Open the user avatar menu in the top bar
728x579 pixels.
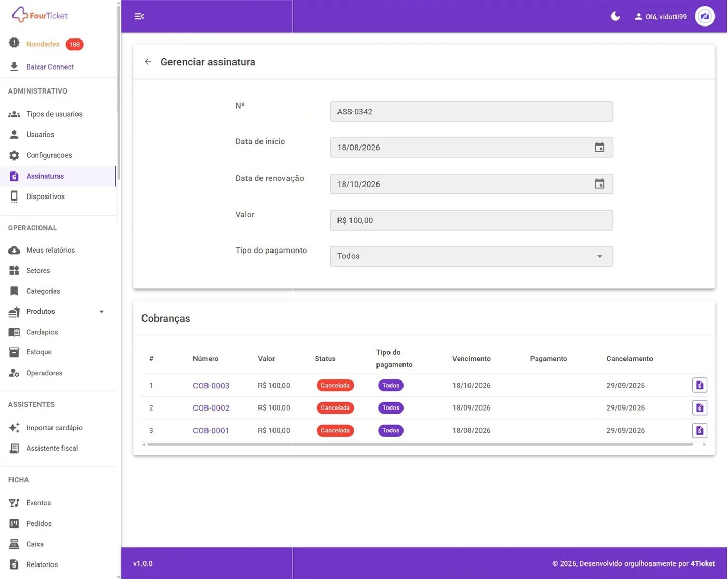pos(705,16)
